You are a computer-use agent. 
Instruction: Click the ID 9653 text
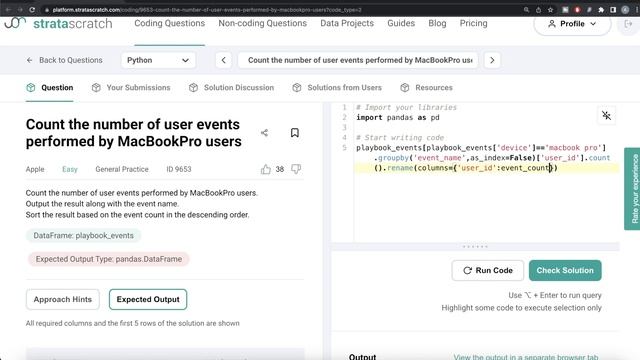[179, 169]
